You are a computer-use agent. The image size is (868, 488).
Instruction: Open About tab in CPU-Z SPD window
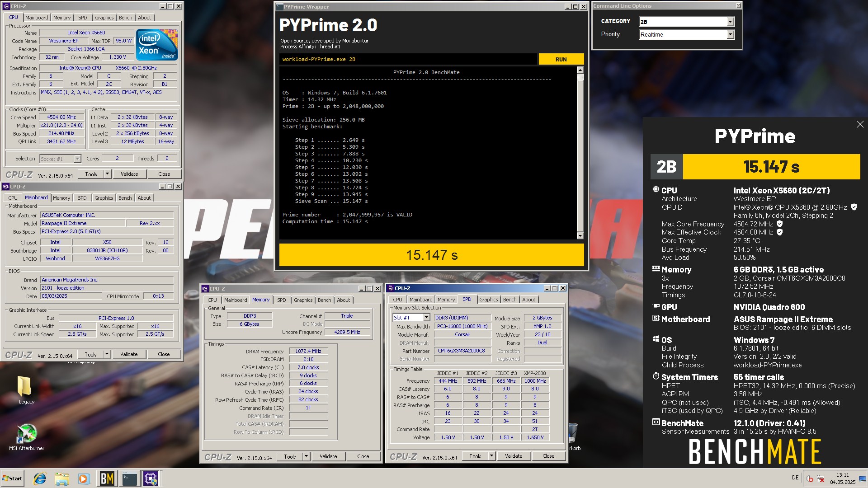529,300
